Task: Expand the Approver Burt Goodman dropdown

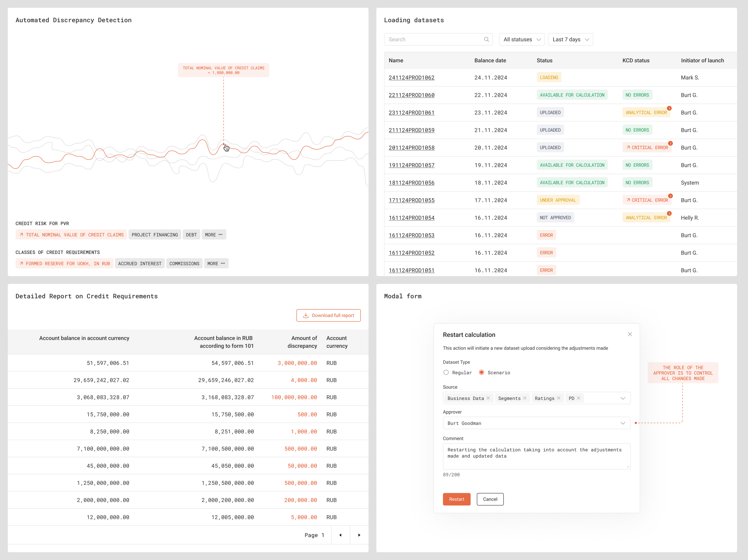Action: [622, 423]
